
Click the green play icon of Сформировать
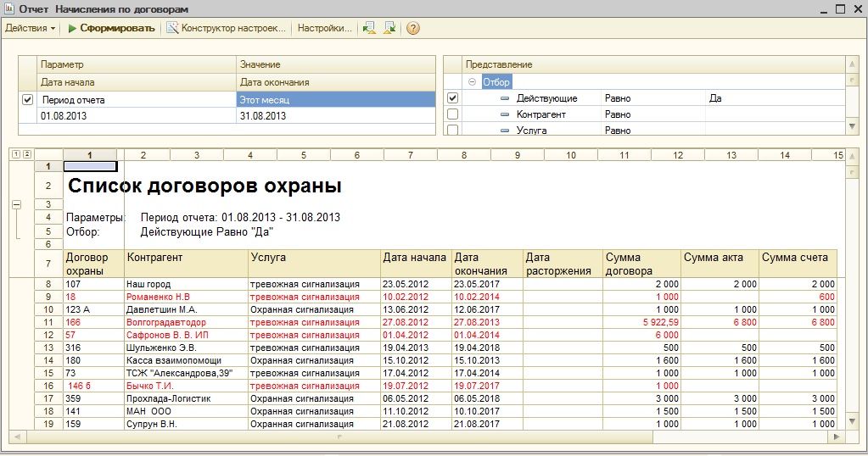(x=72, y=28)
